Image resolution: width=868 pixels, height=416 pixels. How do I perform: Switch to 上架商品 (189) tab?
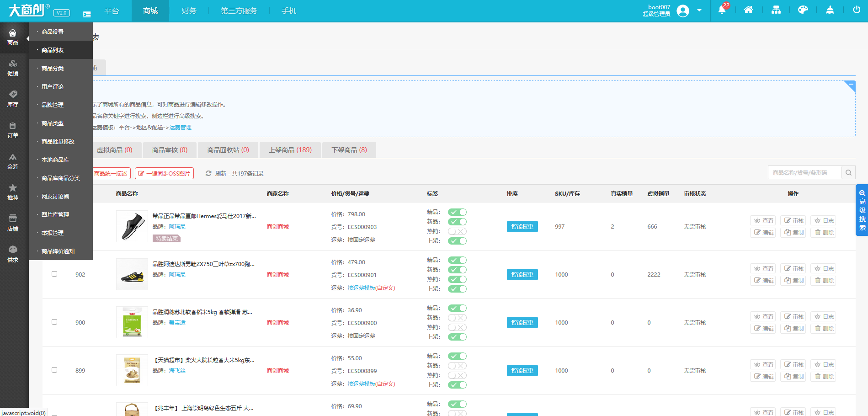click(290, 150)
